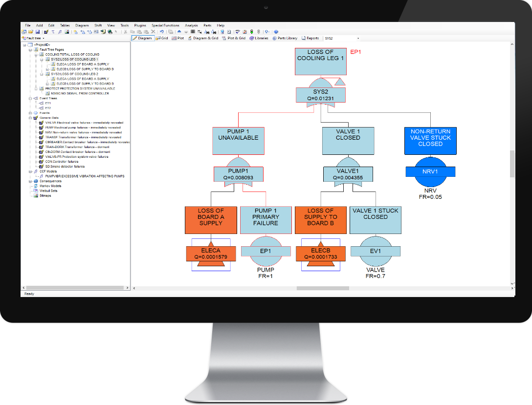Viewport: 532px width, 405px height.
Task: Open the Analysis menu
Action: click(x=191, y=25)
